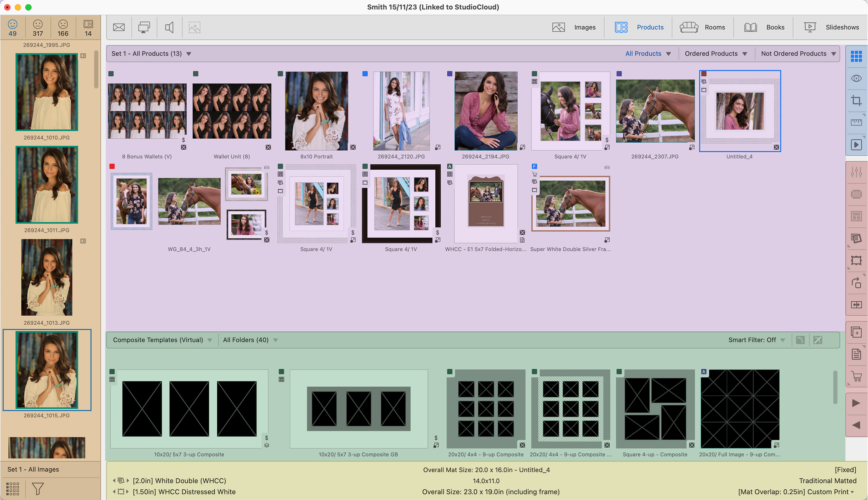Viewport: 868px width, 500px height.
Task: Toggle the happy face Yes images filter
Action: coord(13,27)
